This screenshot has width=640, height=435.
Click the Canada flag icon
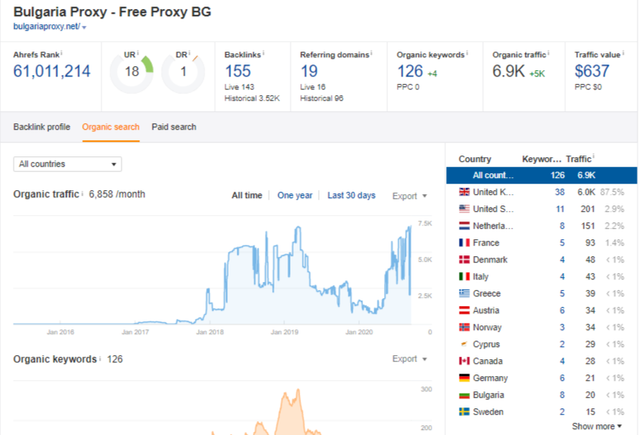464,361
